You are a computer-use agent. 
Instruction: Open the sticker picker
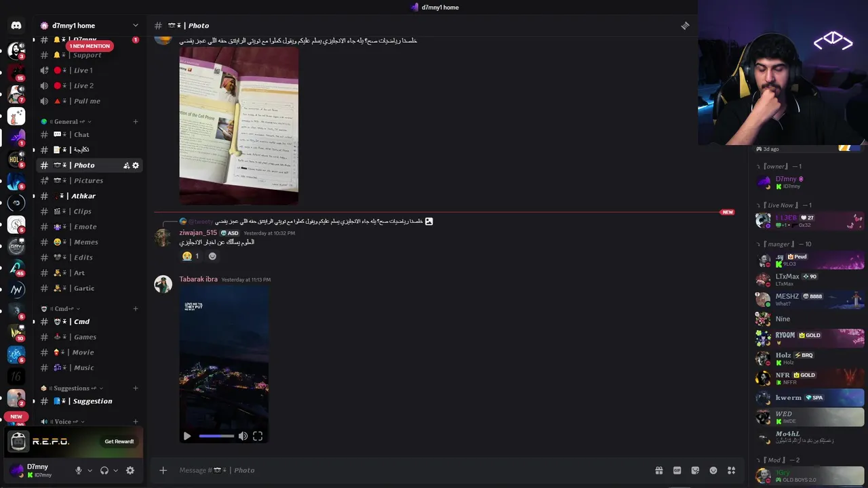pyautogui.click(x=695, y=470)
